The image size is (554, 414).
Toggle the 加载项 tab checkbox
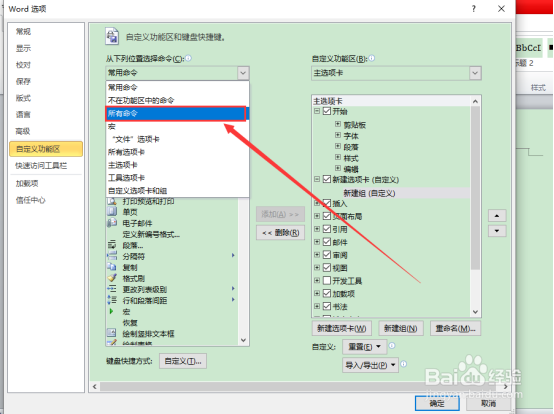point(327,293)
